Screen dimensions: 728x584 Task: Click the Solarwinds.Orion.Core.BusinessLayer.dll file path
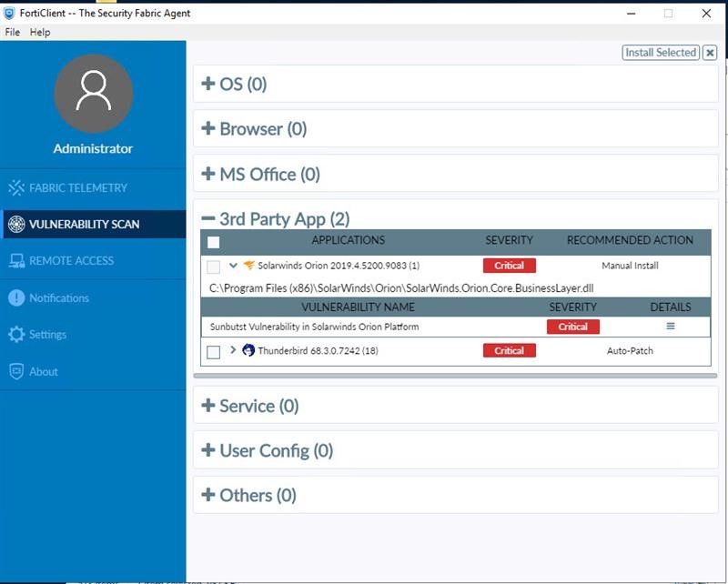[401, 287]
